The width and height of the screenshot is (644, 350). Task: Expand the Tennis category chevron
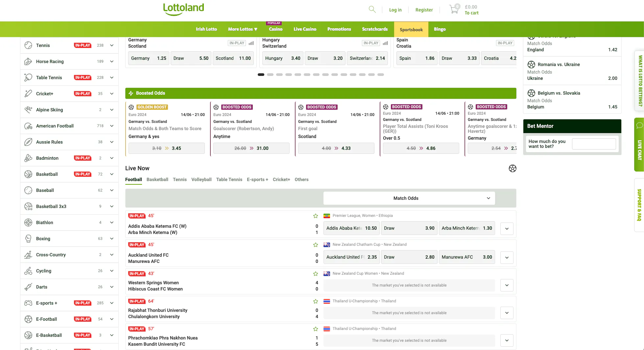pos(112,45)
